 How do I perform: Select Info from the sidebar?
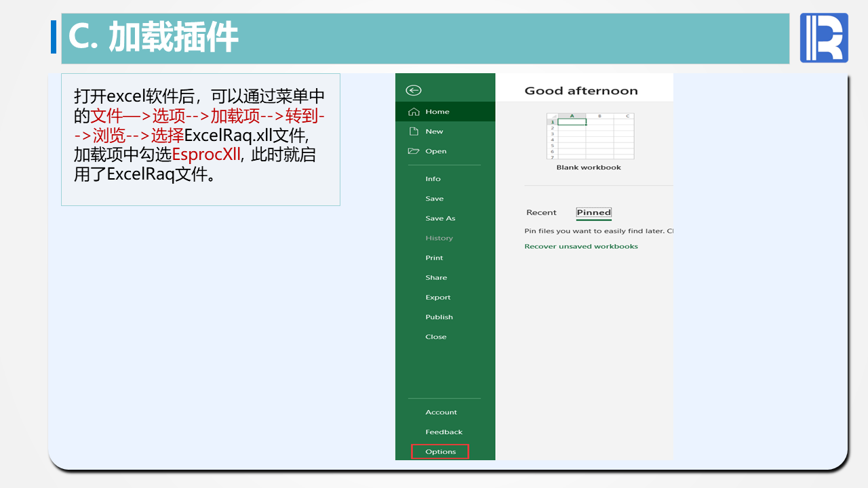tap(433, 179)
